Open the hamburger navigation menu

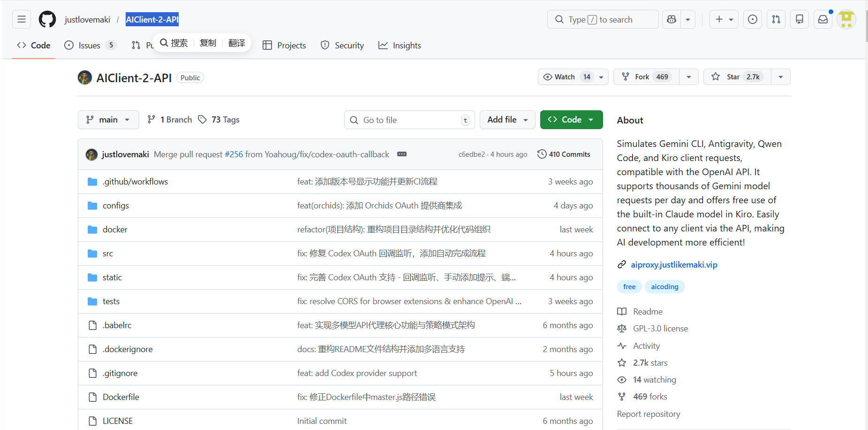click(x=22, y=19)
